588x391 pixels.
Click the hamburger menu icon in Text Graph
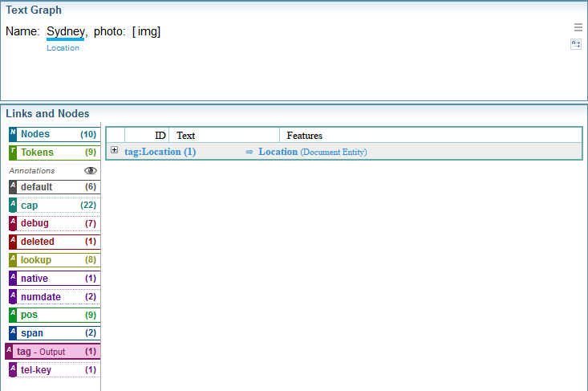pos(578,26)
